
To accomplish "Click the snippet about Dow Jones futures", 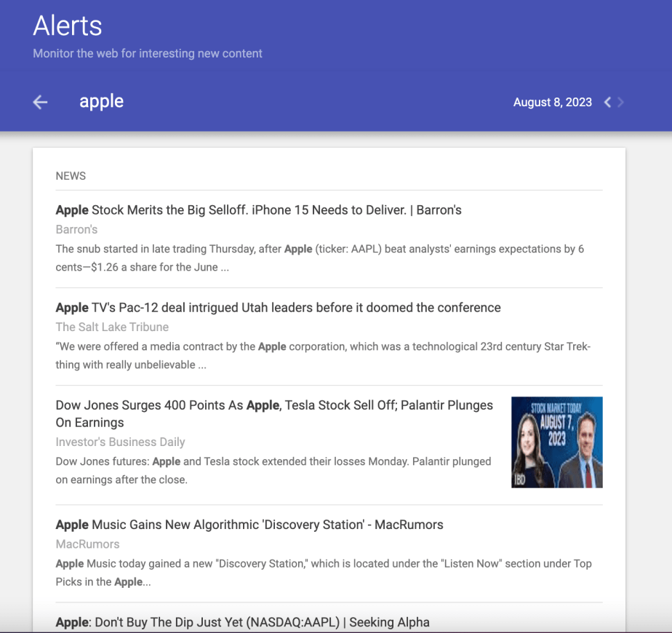I will pyautogui.click(x=273, y=470).
